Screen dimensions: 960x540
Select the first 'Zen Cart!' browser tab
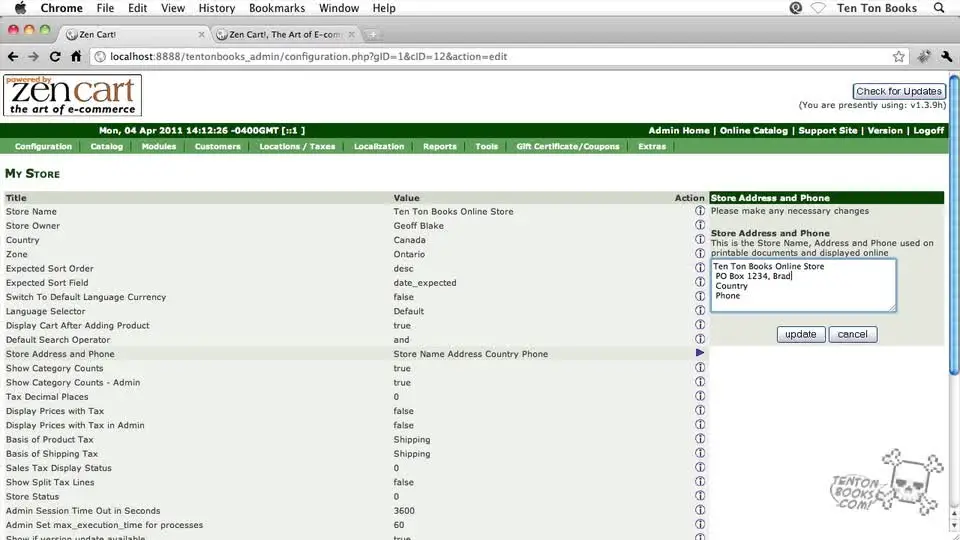pos(135,34)
